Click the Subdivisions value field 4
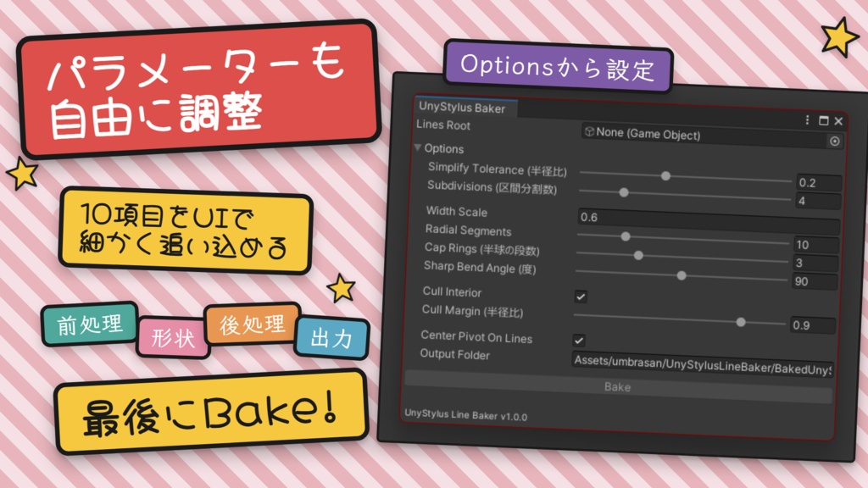Screen dimensions: 868x488 (818, 200)
